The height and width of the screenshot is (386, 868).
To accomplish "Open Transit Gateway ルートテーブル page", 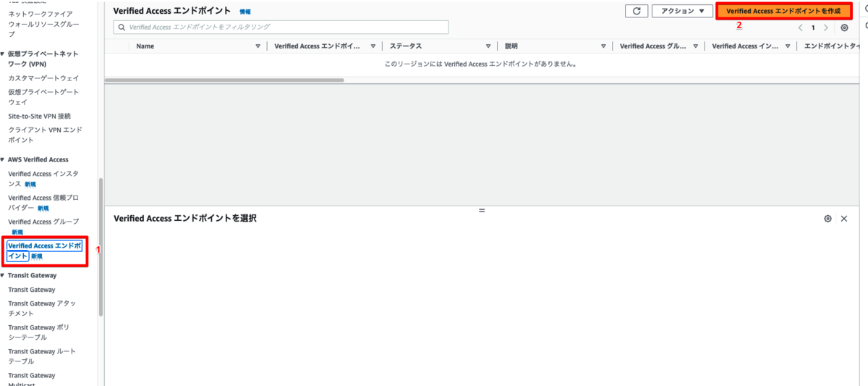I will coord(42,356).
